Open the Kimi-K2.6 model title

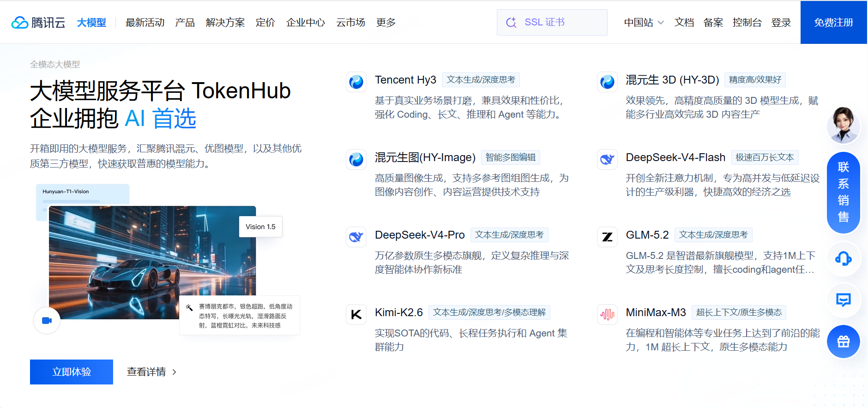(x=399, y=312)
